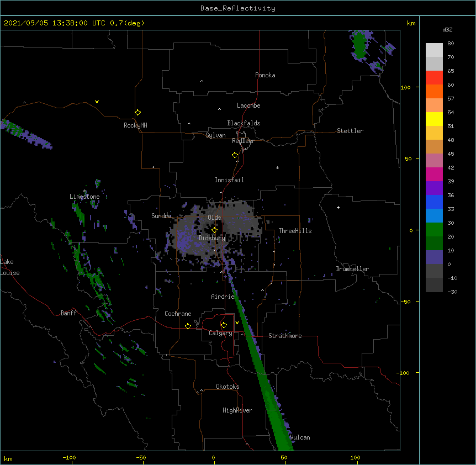476x465 pixels.
Task: Click the HighRiver town label
Action: 237,410
